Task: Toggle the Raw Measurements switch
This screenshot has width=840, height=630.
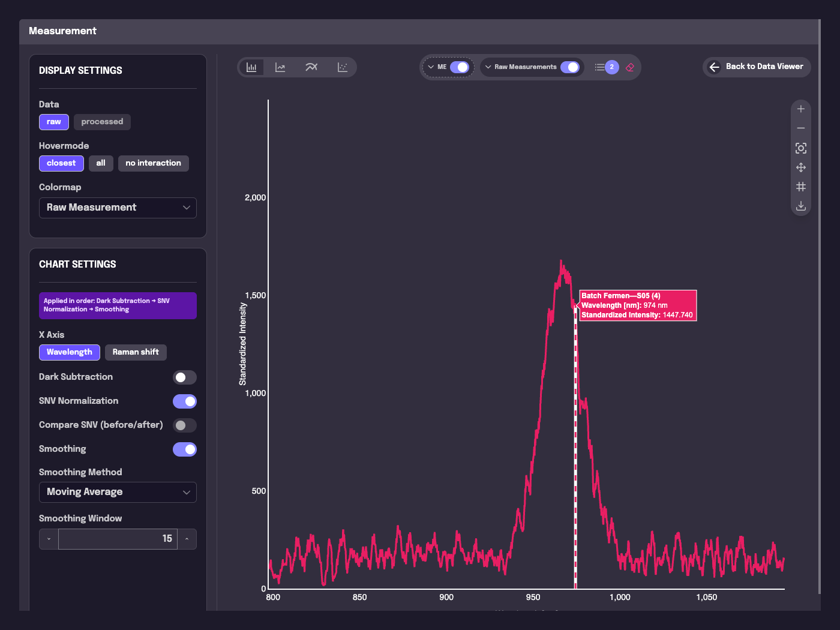Action: pyautogui.click(x=570, y=67)
